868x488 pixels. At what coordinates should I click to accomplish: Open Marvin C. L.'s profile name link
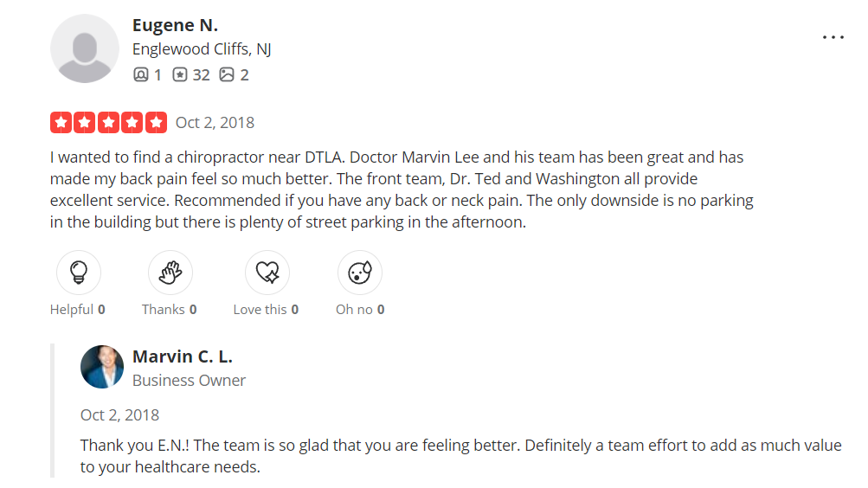pos(183,356)
